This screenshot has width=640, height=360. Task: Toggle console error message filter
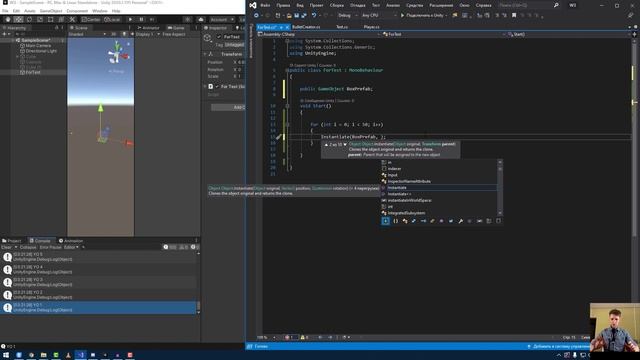coord(195,247)
